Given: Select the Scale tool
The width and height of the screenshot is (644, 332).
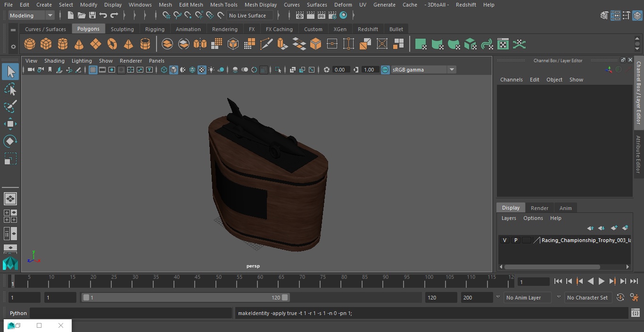Looking at the screenshot, I should [10, 159].
